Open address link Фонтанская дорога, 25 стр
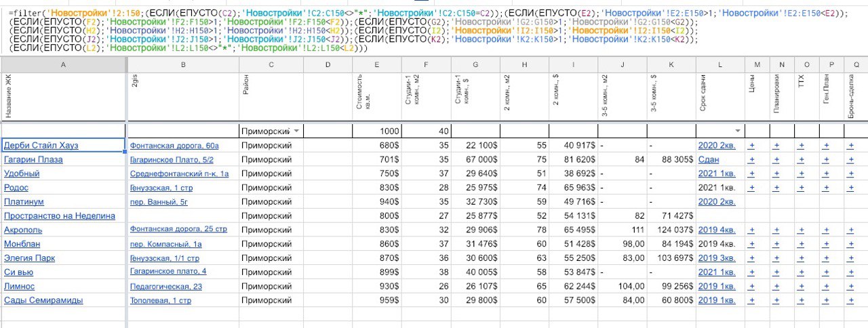 pyautogui.click(x=178, y=230)
